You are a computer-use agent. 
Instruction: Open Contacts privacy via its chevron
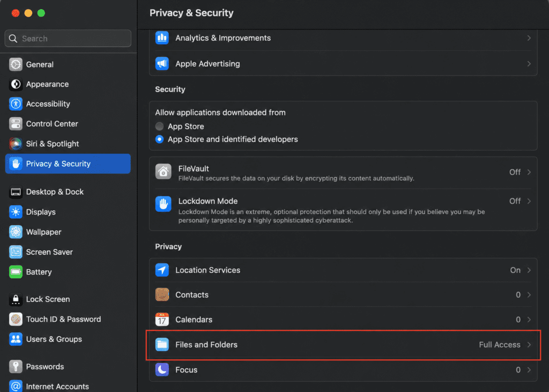pyautogui.click(x=529, y=294)
